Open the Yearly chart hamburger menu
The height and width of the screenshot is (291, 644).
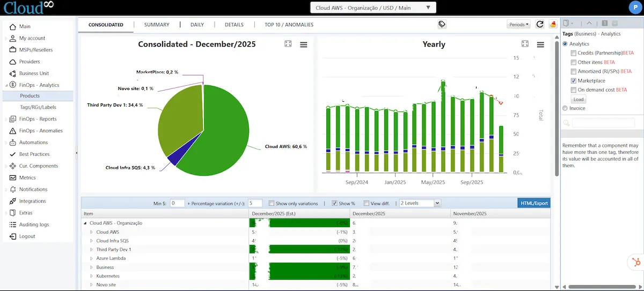coord(540,44)
